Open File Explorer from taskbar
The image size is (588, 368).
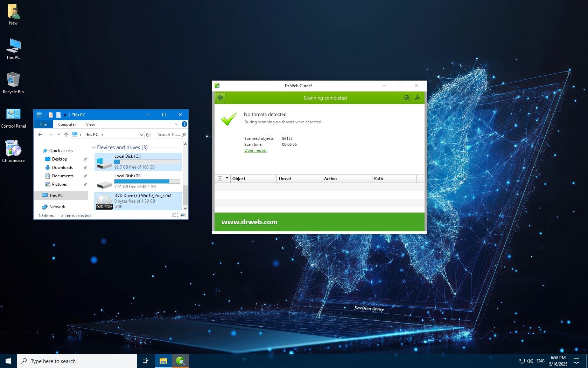pyautogui.click(x=163, y=361)
